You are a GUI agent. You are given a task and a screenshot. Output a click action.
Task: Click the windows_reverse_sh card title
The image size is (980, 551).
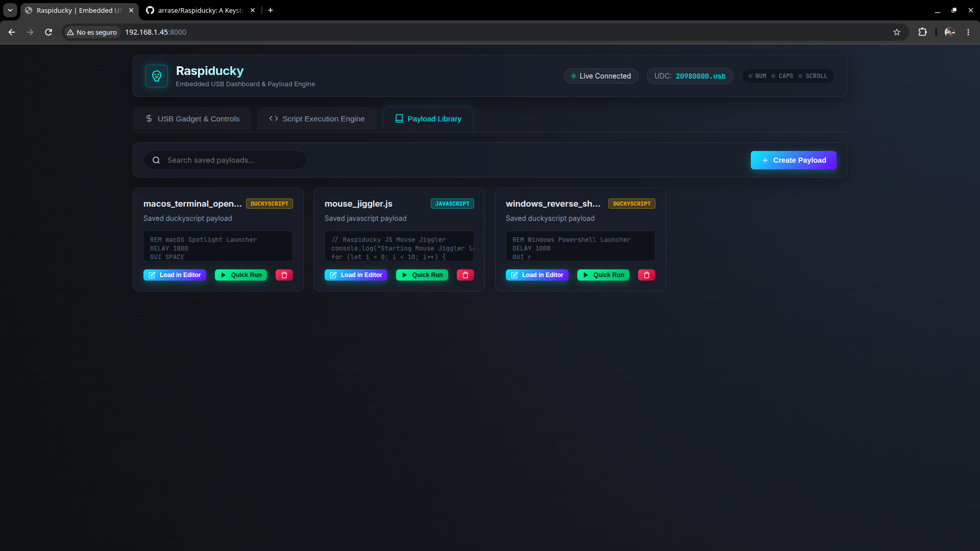coord(553,204)
